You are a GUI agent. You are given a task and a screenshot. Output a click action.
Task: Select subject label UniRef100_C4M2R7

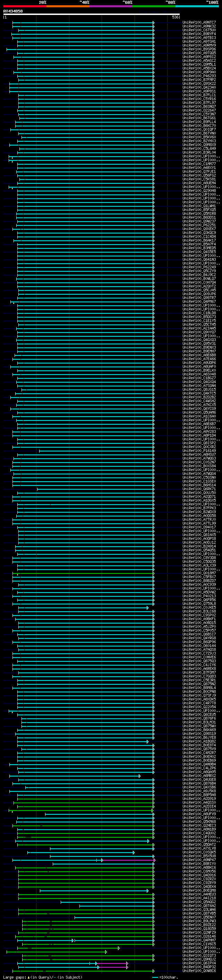pos(199,753)
